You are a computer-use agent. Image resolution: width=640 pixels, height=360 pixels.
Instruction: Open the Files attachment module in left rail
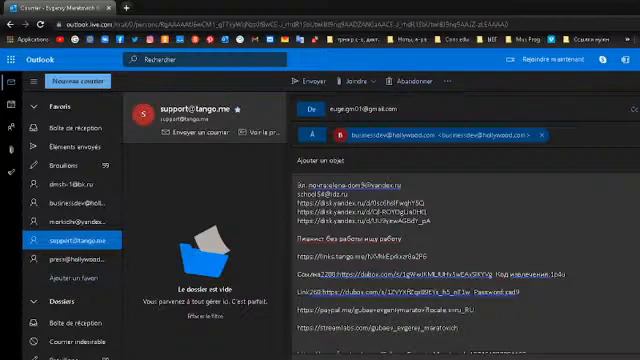coord(11,149)
